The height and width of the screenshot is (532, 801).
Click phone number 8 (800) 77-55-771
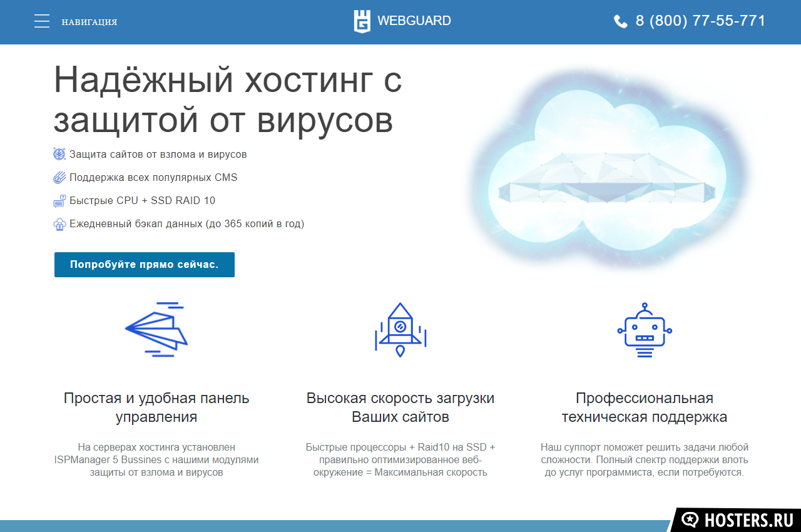click(x=701, y=21)
